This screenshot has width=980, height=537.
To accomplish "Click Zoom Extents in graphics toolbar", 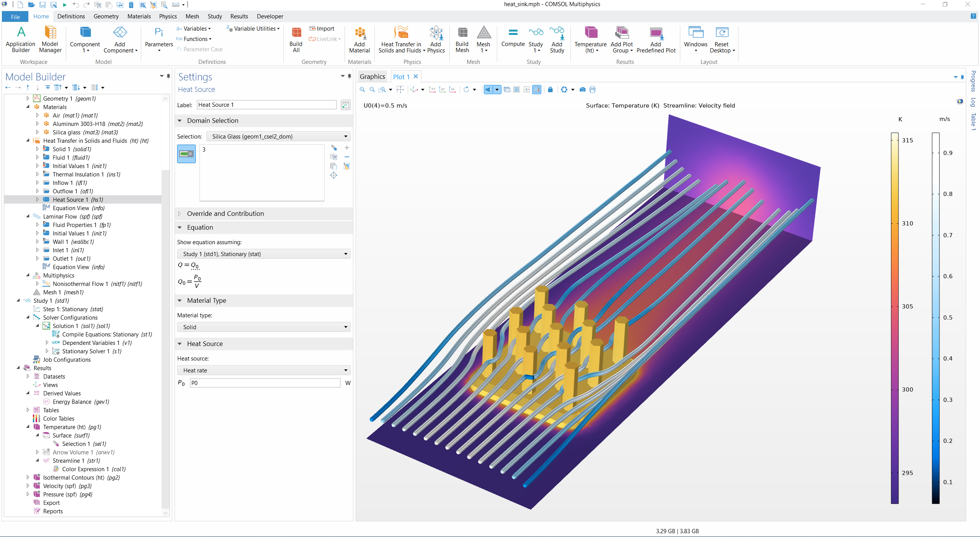I will click(x=400, y=90).
